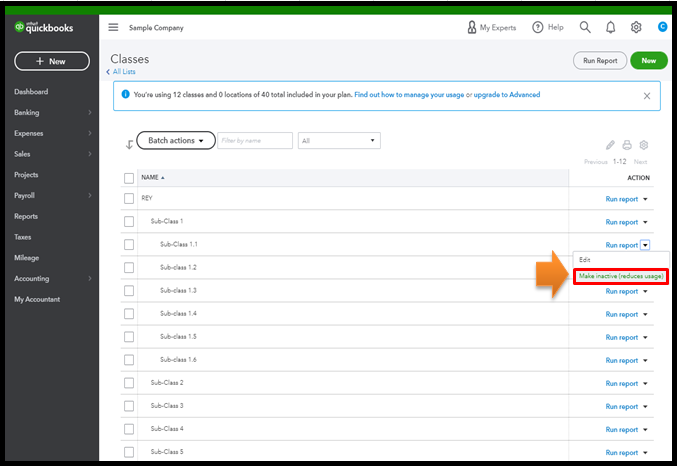Open Payroll in the sidebar
The image size is (677, 466).
tap(24, 195)
